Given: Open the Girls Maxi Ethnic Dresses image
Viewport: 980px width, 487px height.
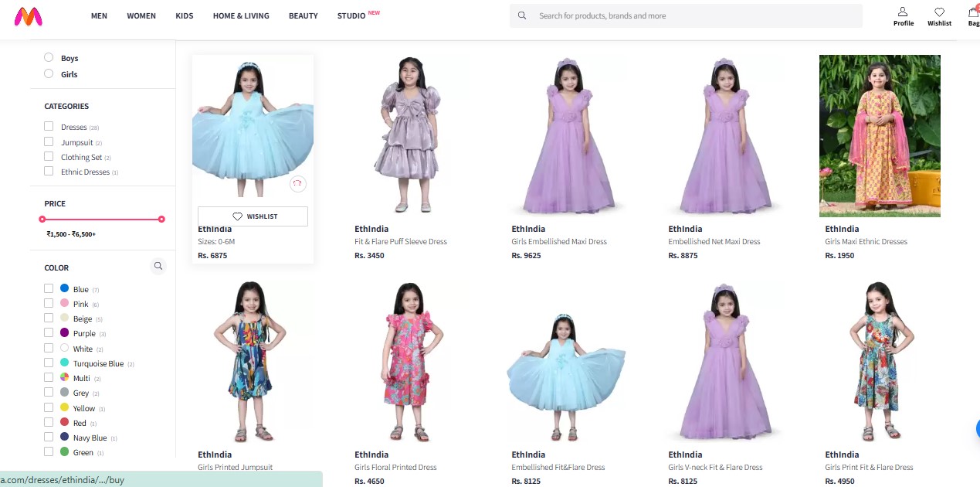Looking at the screenshot, I should point(880,135).
